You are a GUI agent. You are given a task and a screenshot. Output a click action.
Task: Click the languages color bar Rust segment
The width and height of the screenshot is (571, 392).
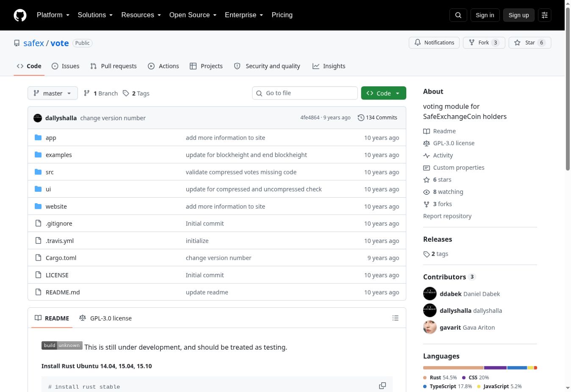(453, 368)
